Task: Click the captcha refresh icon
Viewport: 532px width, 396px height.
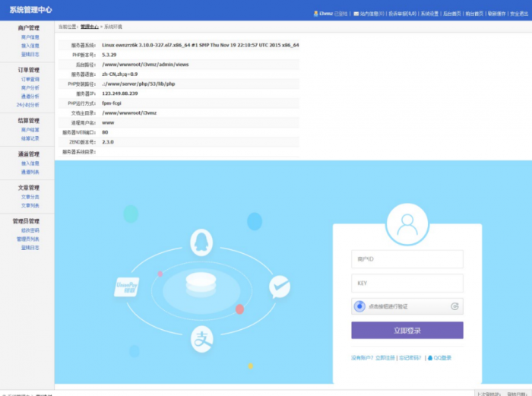Action: click(x=454, y=306)
